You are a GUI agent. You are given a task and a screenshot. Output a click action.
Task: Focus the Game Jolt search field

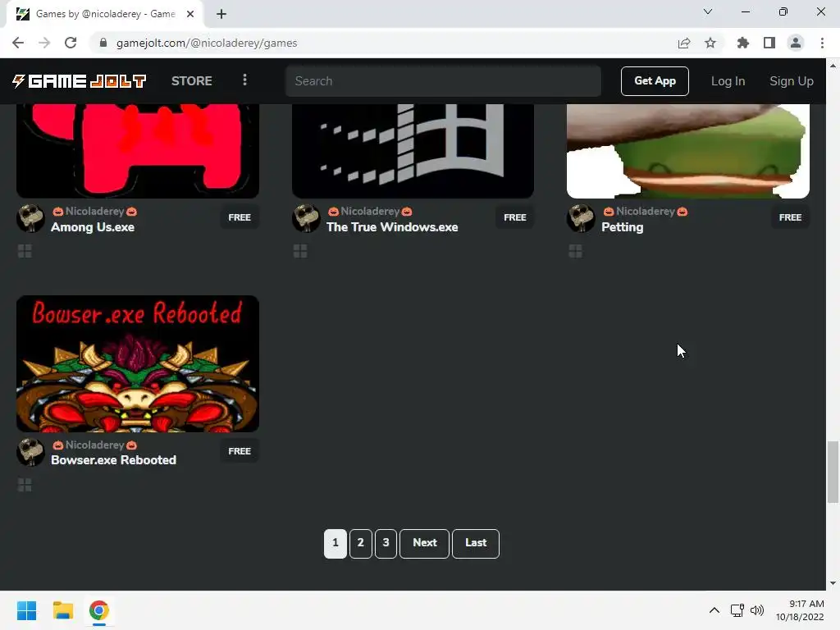click(443, 81)
